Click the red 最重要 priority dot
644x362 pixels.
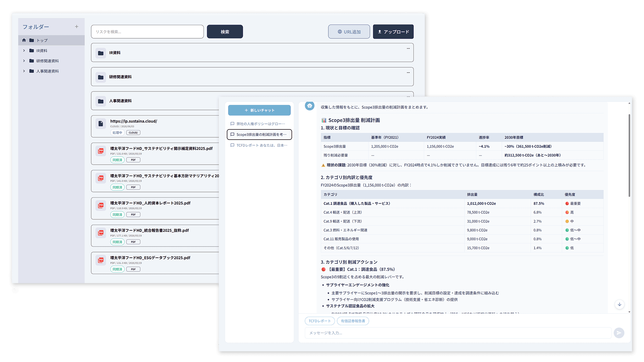pos(567,204)
